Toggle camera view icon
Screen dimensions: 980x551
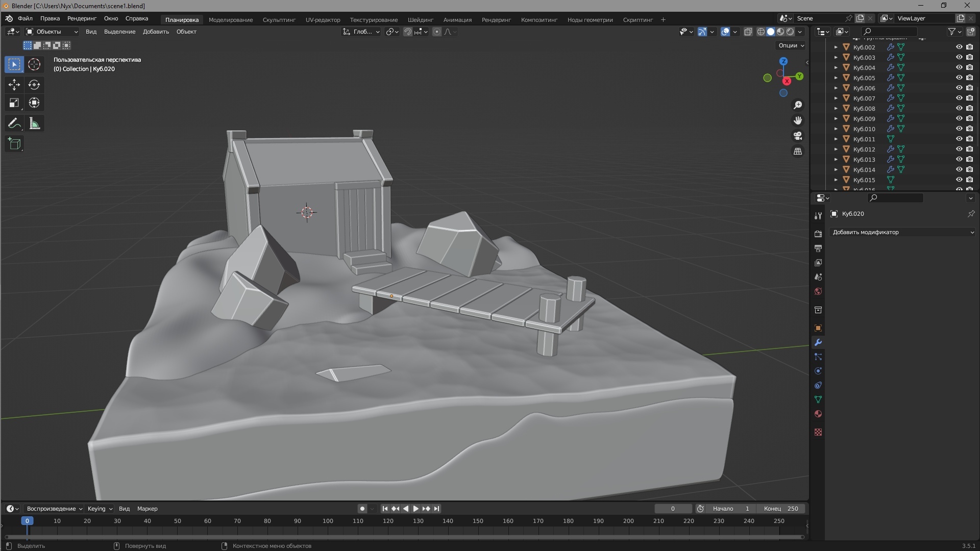click(798, 136)
